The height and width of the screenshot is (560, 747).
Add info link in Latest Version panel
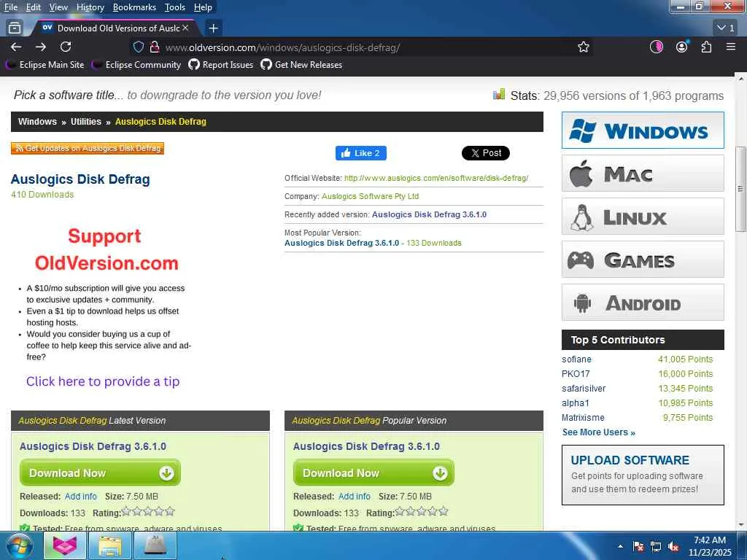pyautogui.click(x=80, y=496)
